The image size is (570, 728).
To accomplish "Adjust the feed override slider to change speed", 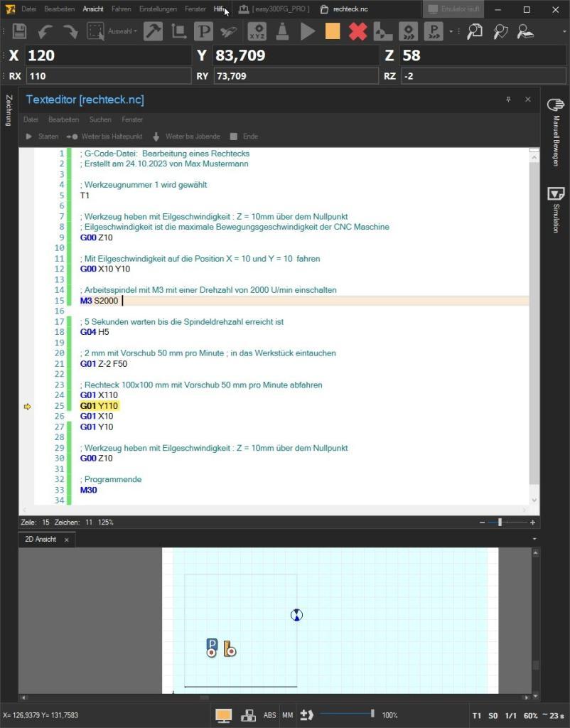I will 372,714.
